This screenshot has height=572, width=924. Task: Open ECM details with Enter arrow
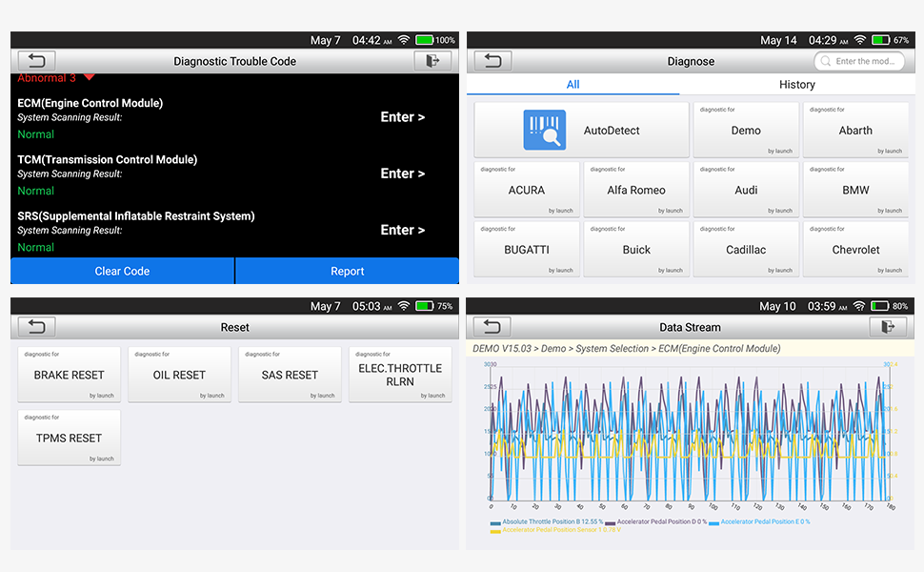[x=402, y=117]
